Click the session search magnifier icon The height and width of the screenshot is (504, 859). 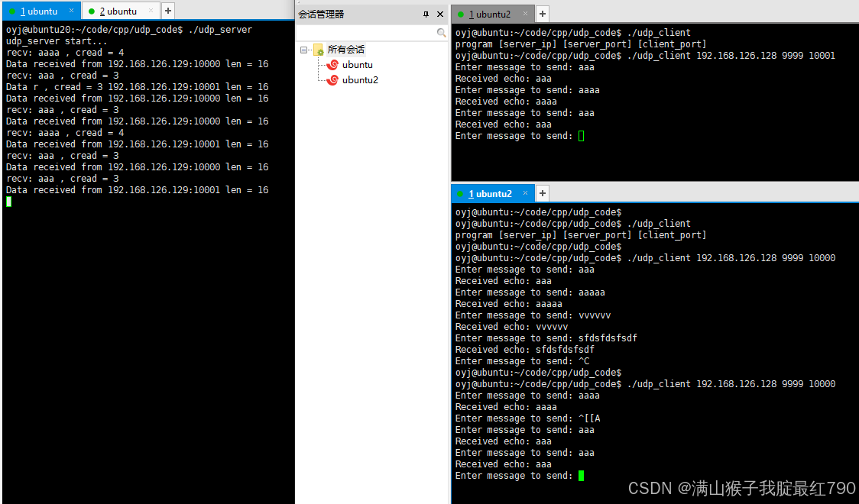pos(441,33)
